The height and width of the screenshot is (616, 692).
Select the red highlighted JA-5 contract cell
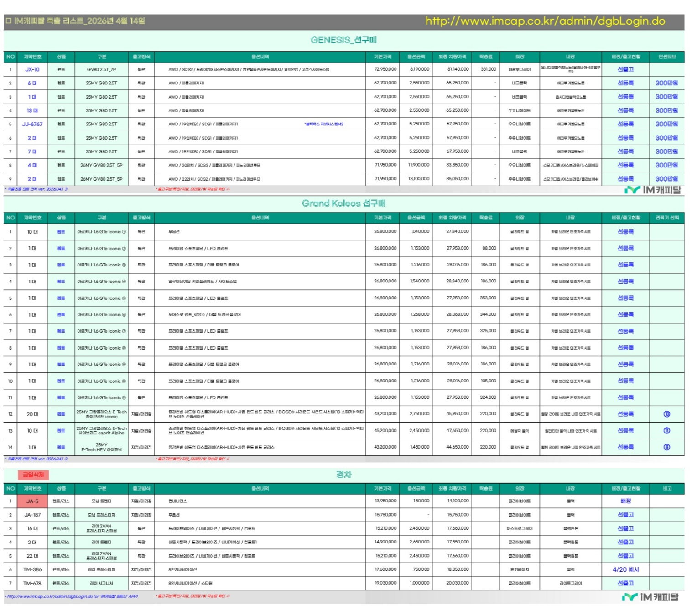(x=32, y=501)
